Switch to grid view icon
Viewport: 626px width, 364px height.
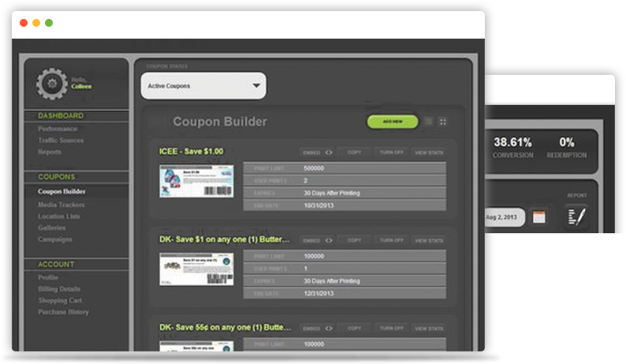coord(443,121)
